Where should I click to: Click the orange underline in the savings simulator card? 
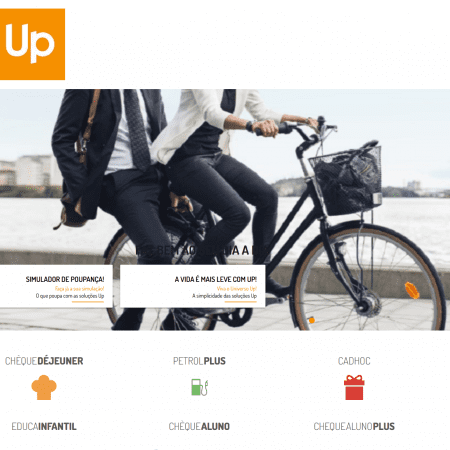pyautogui.click(x=88, y=302)
